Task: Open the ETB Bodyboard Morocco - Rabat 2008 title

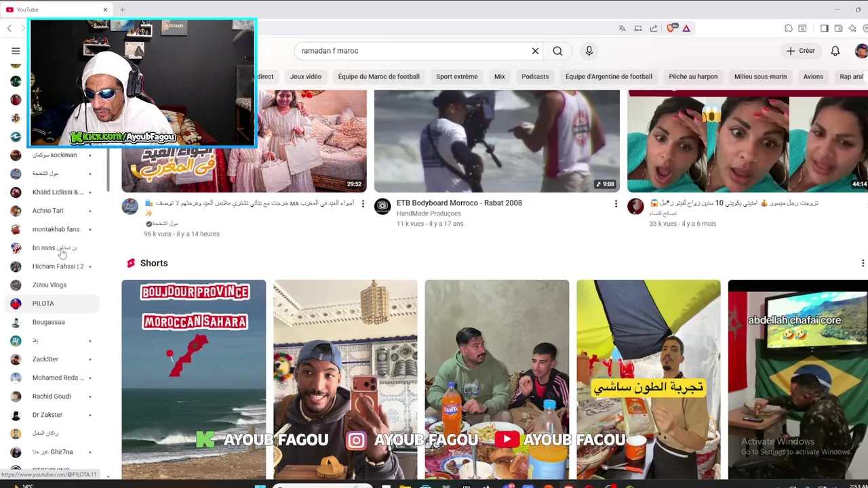Action: [459, 203]
